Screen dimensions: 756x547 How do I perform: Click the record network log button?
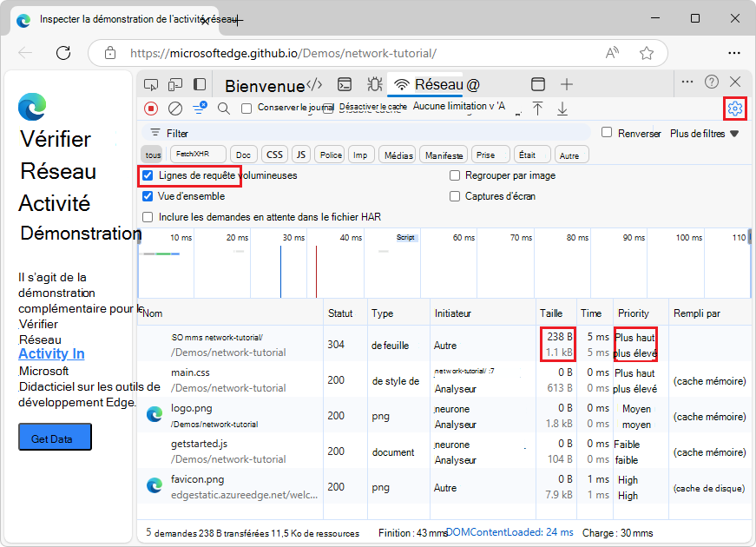pos(151,109)
